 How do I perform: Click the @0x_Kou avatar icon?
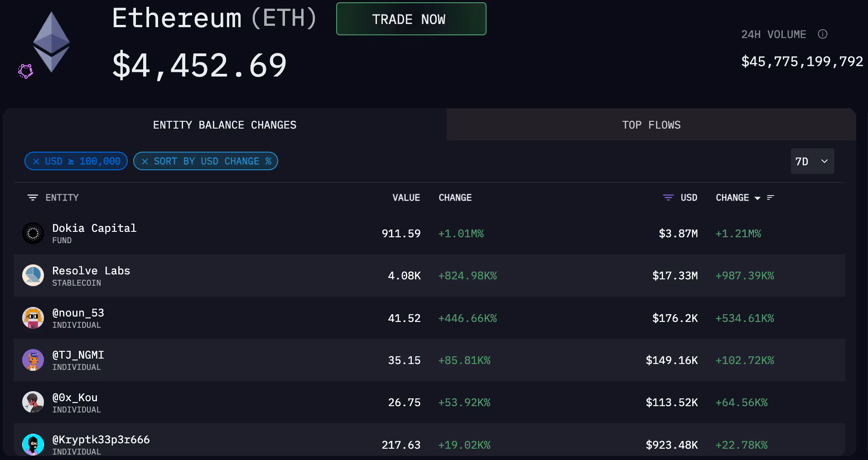33,402
